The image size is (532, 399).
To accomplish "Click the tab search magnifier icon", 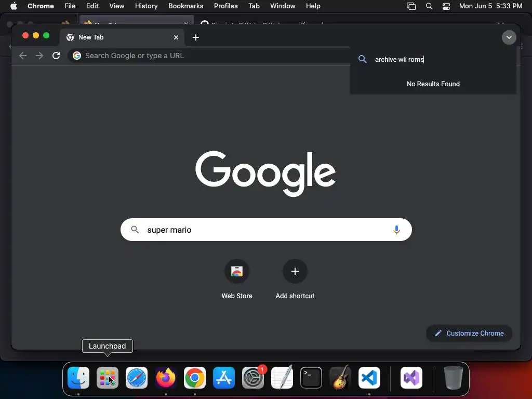I will (362, 59).
